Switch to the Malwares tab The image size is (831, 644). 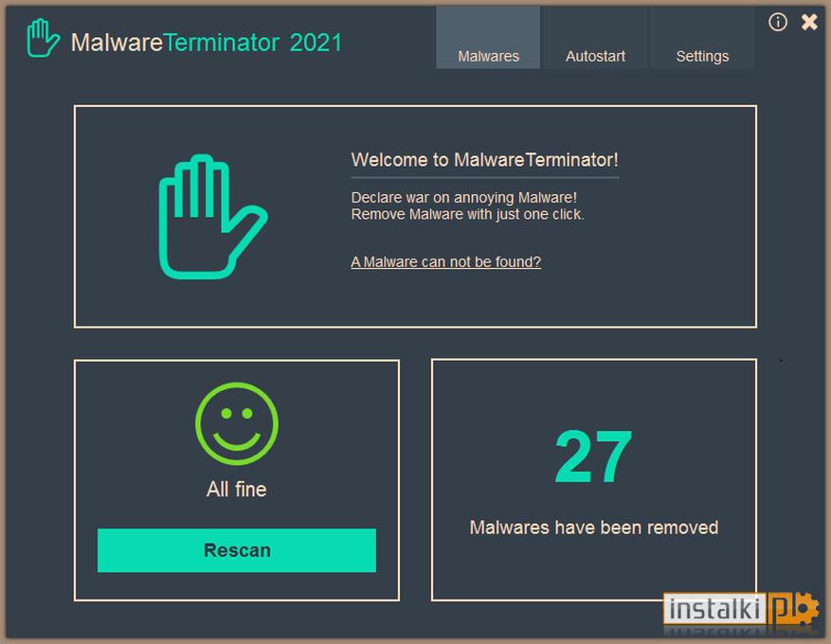point(488,38)
